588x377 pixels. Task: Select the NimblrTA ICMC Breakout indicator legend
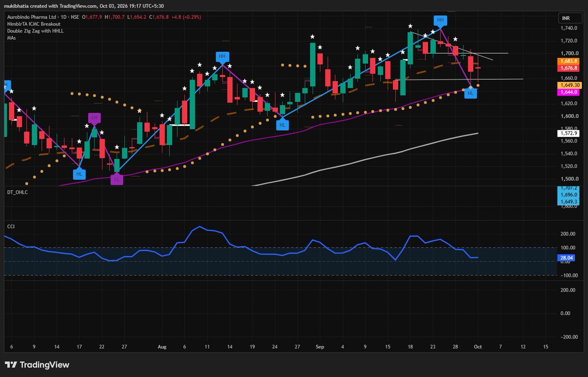[x=34, y=24]
